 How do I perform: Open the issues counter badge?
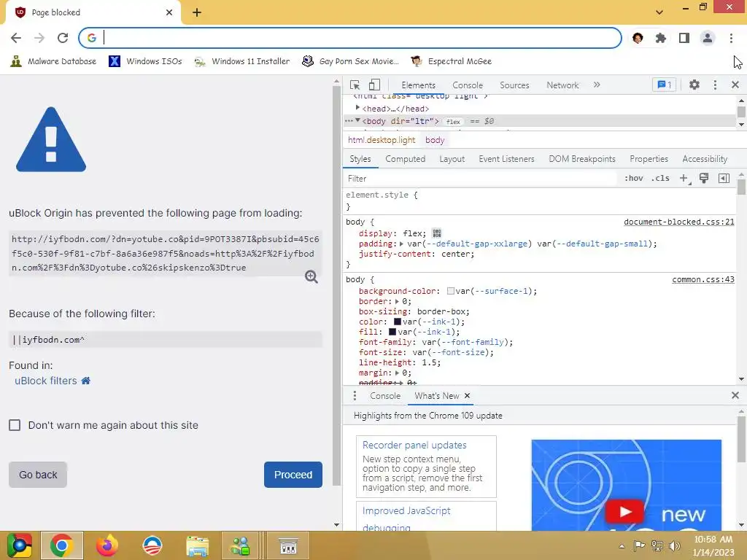[664, 85]
